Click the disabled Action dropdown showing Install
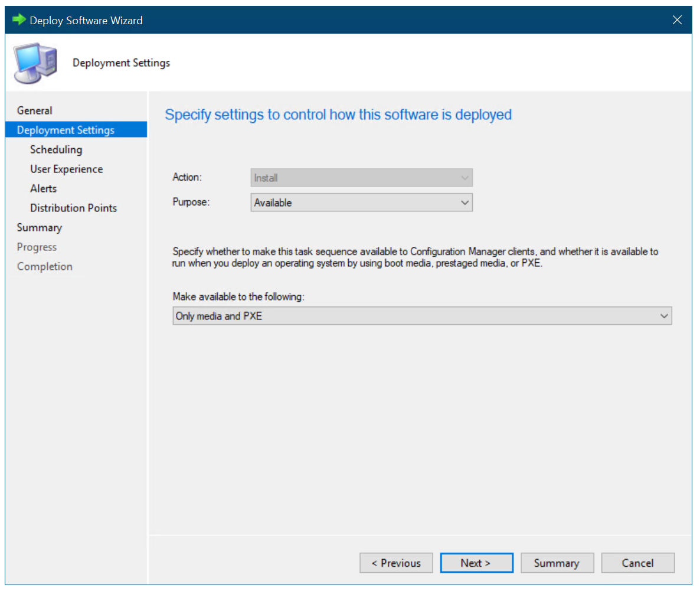 pyautogui.click(x=361, y=177)
